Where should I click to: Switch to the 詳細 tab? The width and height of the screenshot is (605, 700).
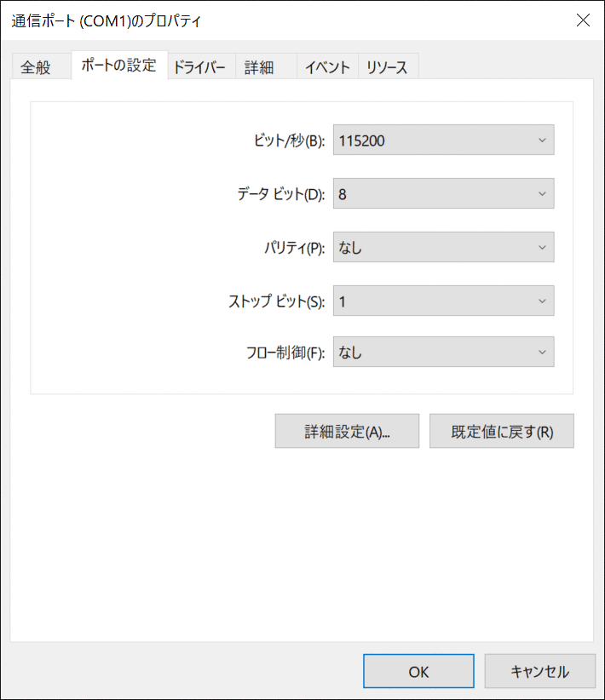click(x=259, y=66)
